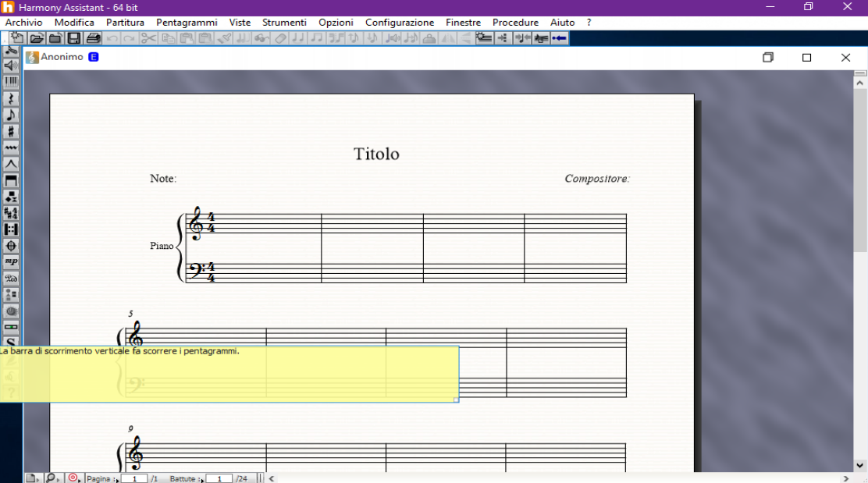Viewport: 868px width, 483px height.
Task: Click the blue E badge next to Anonimo
Action: pos(94,57)
